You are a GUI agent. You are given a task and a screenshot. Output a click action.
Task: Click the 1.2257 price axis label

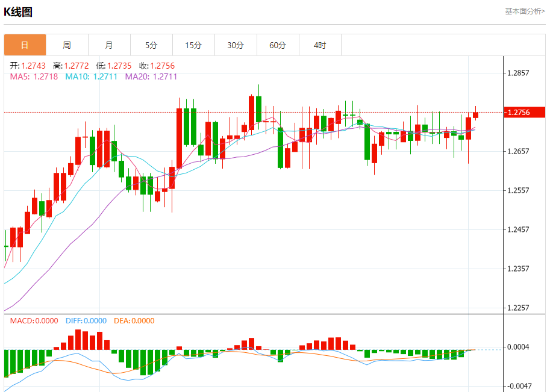pos(519,308)
